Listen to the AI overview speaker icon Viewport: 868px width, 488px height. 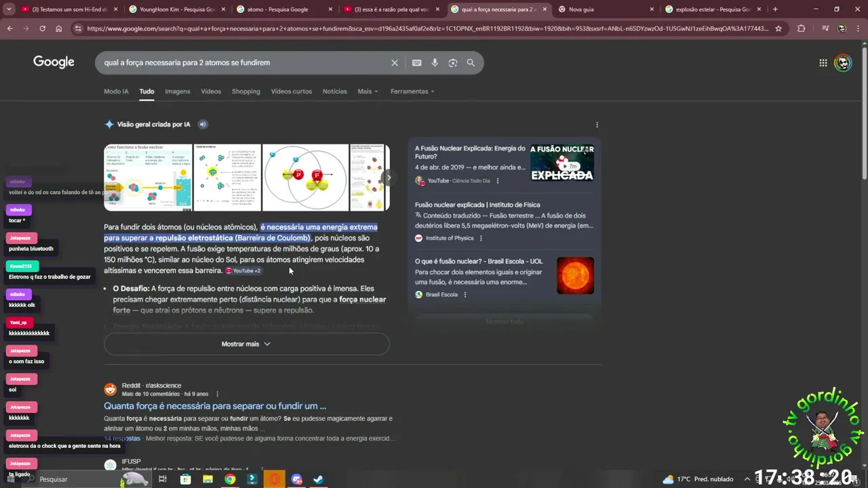pyautogui.click(x=203, y=124)
